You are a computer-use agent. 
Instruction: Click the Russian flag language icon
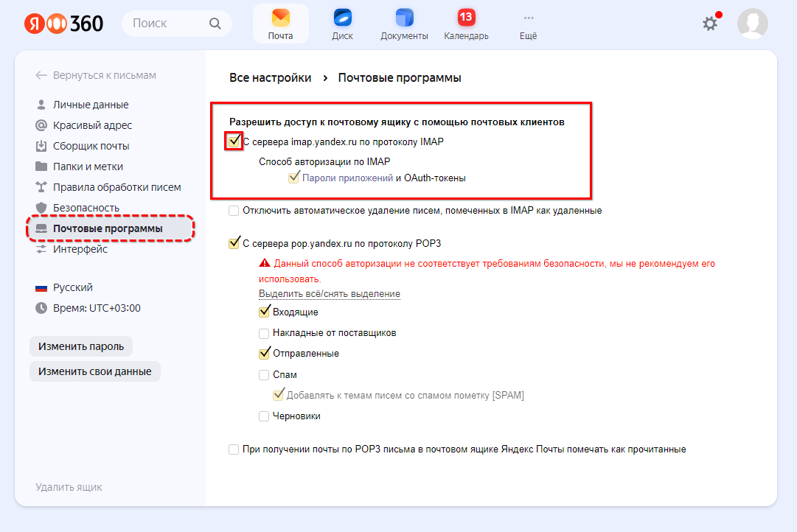[x=41, y=287]
